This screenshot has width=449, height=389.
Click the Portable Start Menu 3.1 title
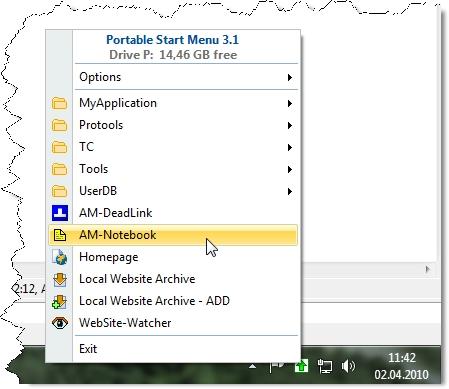click(x=172, y=40)
